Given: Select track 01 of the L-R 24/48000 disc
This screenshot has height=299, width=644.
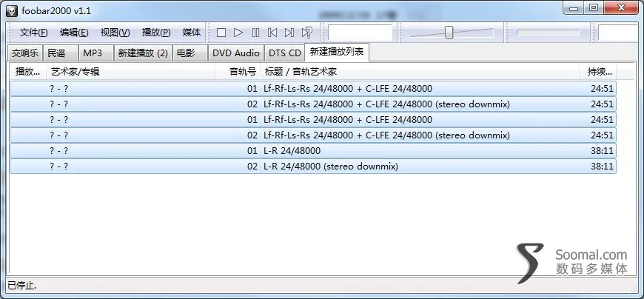Looking at the screenshot, I should pos(313,151).
